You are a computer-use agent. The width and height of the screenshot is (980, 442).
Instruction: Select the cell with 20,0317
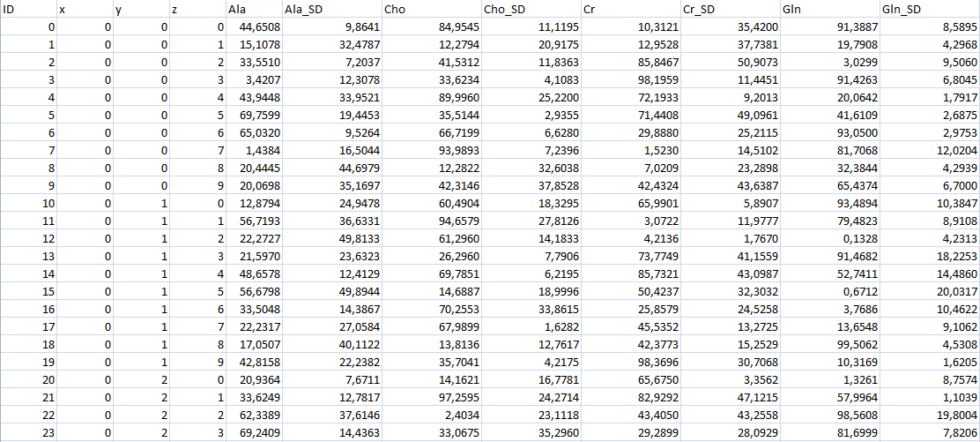coord(930,290)
